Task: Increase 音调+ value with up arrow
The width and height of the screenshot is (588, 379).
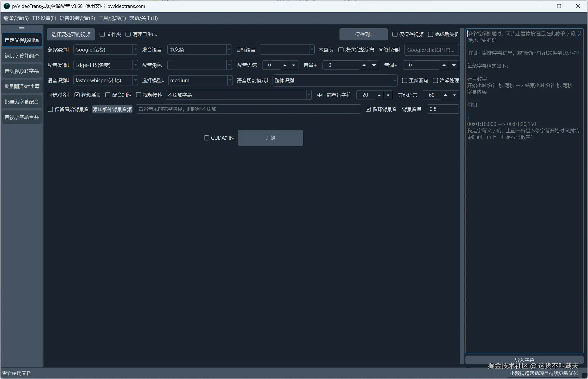Action: 444,65
